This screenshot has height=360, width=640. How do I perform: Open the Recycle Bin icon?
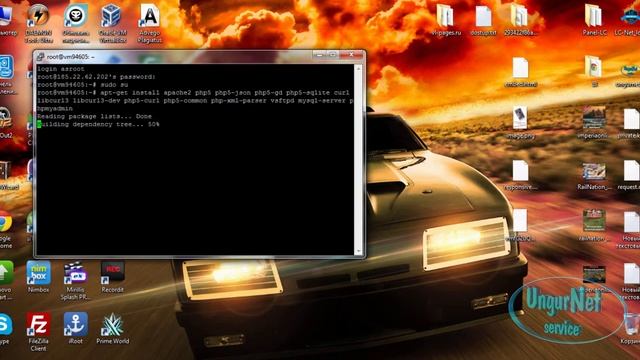(x=631, y=324)
